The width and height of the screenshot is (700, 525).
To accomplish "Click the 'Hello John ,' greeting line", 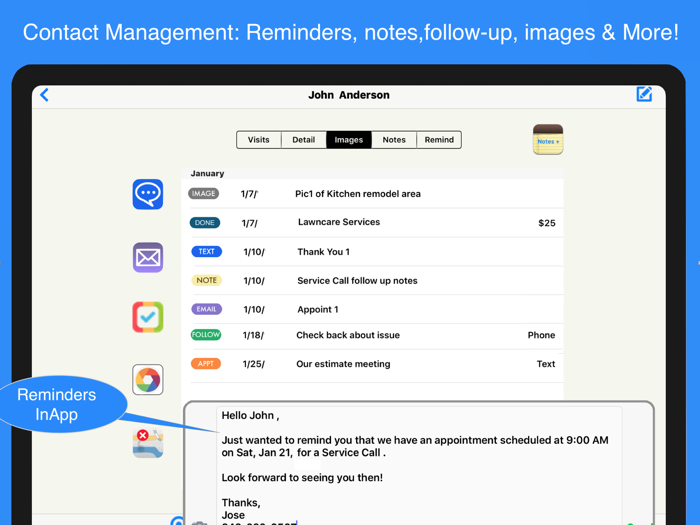I will (x=250, y=415).
